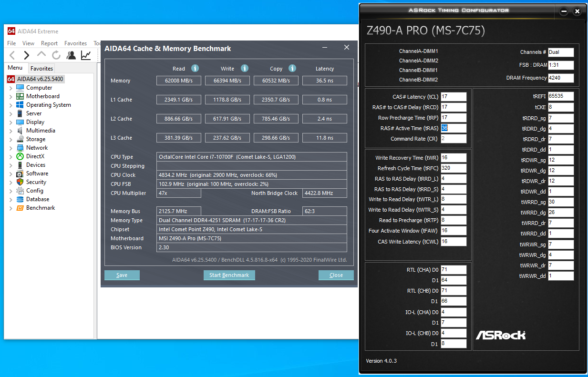This screenshot has width=588, height=377.
Task: Minimize the Cache & Memory Benchmark window
Action: click(x=325, y=48)
